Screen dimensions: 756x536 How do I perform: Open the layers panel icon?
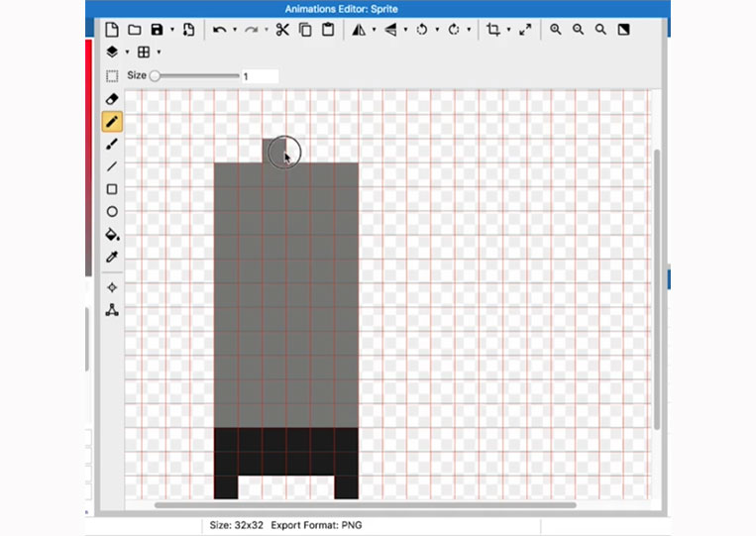[x=112, y=52]
